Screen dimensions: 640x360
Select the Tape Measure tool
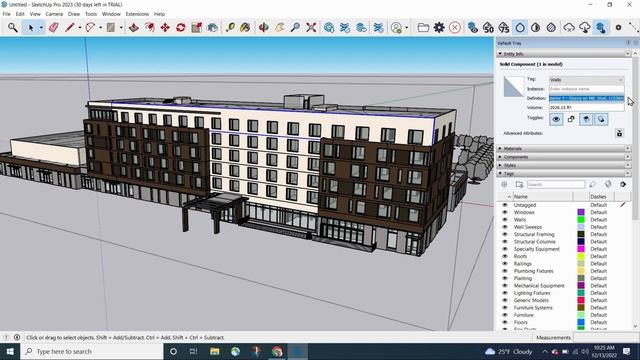[230, 27]
